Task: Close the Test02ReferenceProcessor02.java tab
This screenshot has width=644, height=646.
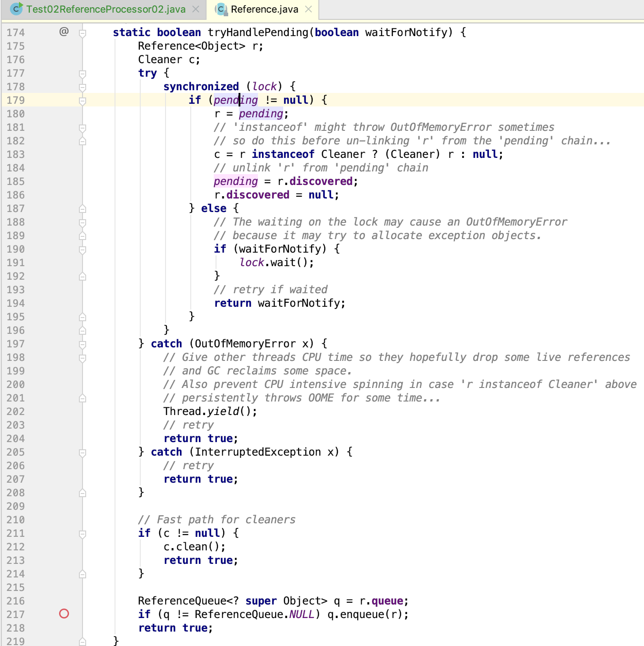Action: click(195, 8)
